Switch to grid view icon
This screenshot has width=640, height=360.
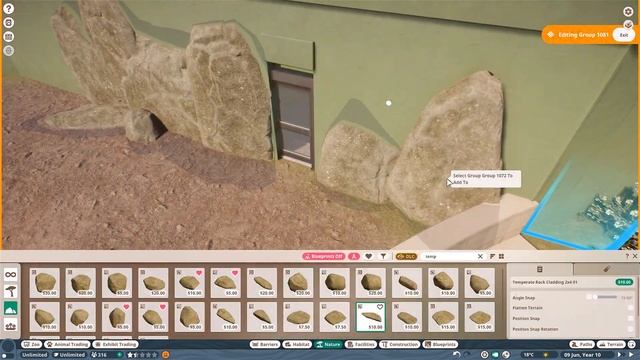pos(501,256)
